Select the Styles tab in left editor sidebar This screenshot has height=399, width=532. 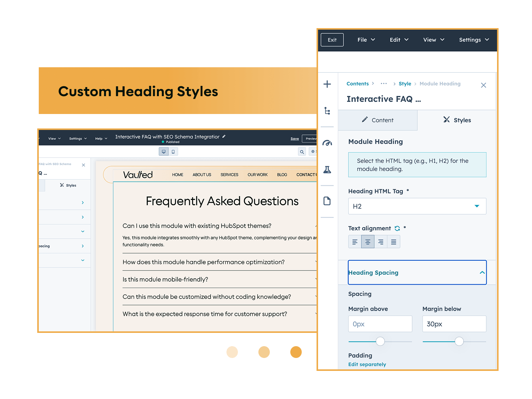point(68,185)
